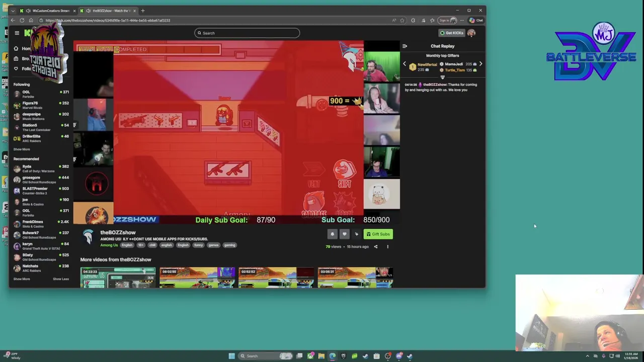Select the gaming tag
The width and height of the screenshot is (644, 362).
[x=229, y=245]
